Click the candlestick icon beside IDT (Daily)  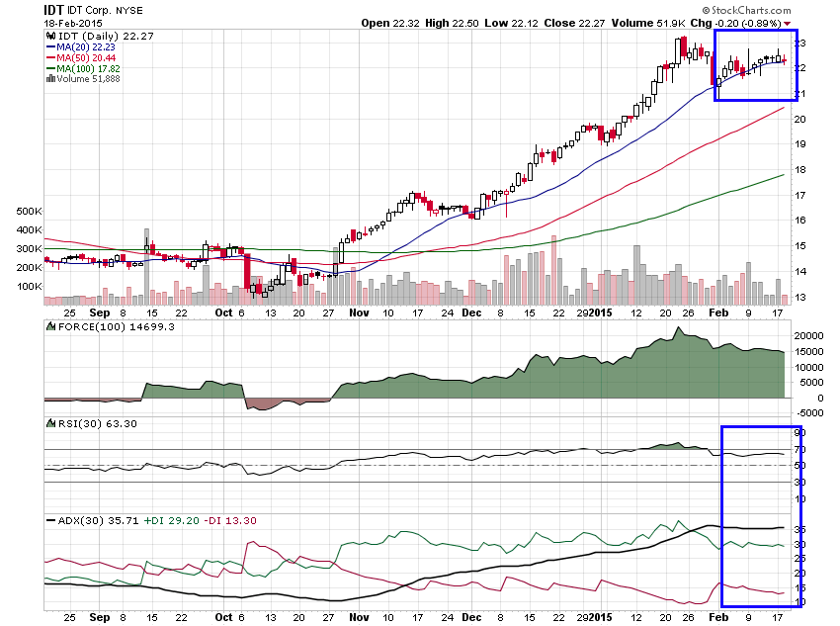click(50, 36)
